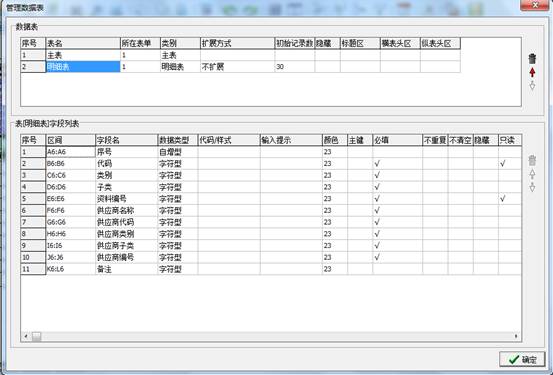Move the selected table up with the red arrow
Image resolution: width=553 pixels, height=375 pixels.
click(x=532, y=72)
